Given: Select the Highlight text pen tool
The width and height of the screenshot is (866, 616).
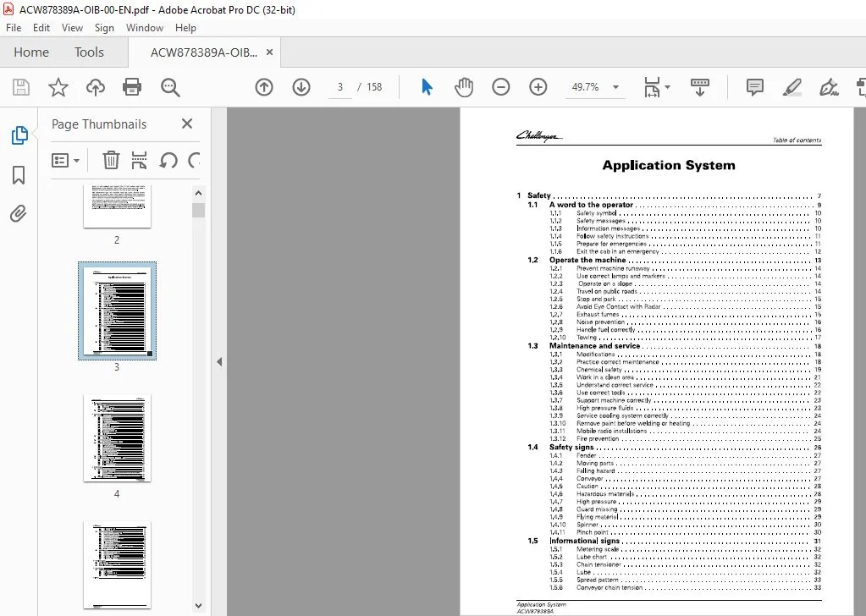Looking at the screenshot, I should pyautogui.click(x=792, y=87).
